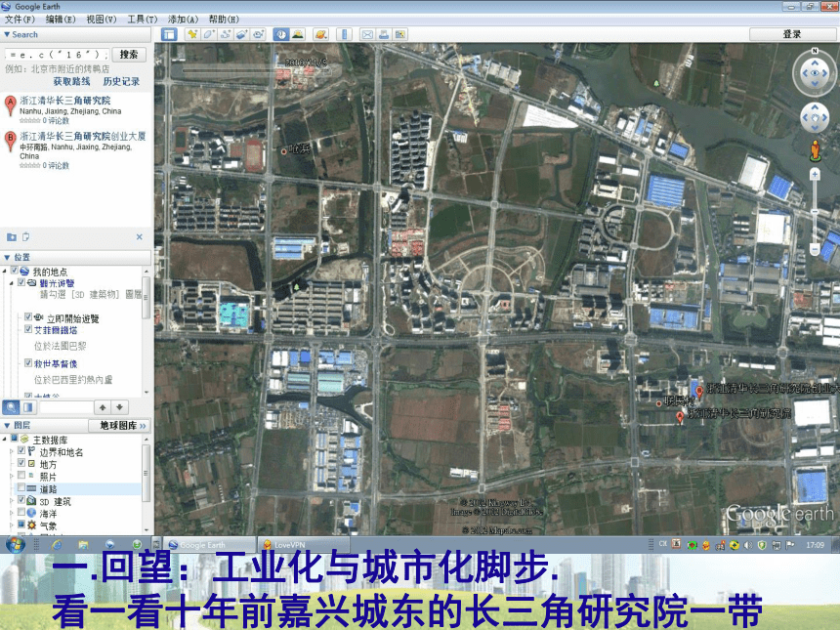Collapse the 觀光遊覽 tree node
Viewport: 840px width, 630px height.
12,283
